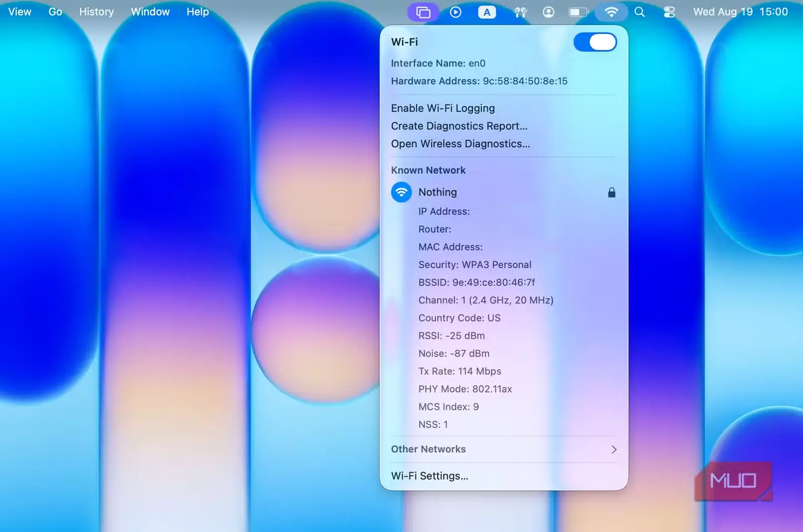Open the Go menu

55,12
